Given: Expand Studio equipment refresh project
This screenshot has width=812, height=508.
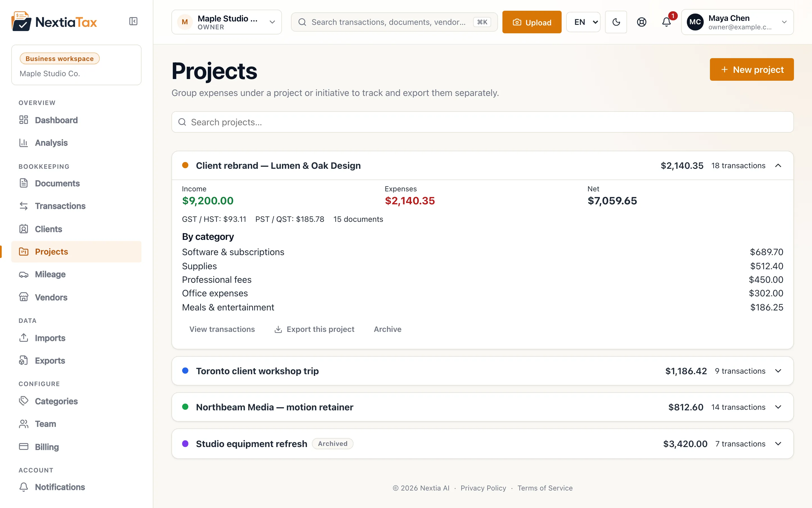Looking at the screenshot, I should tap(778, 444).
